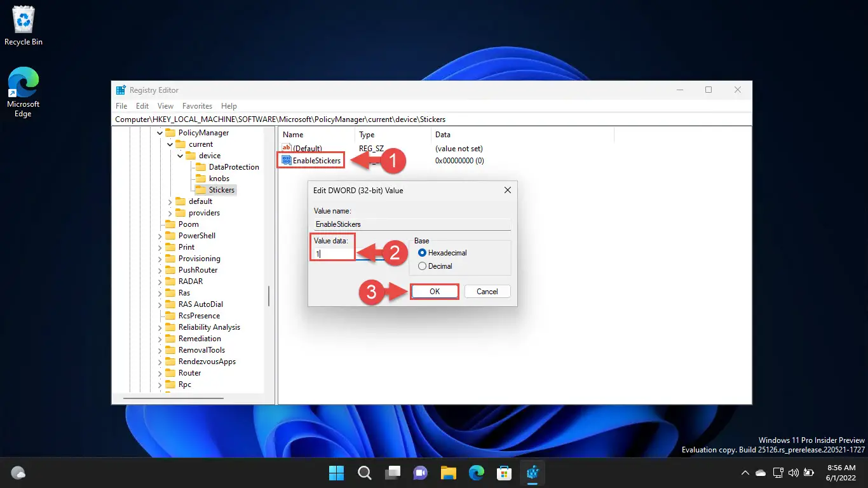Confirm the DWORD value with OK
This screenshot has height=488, width=868.
pos(435,292)
